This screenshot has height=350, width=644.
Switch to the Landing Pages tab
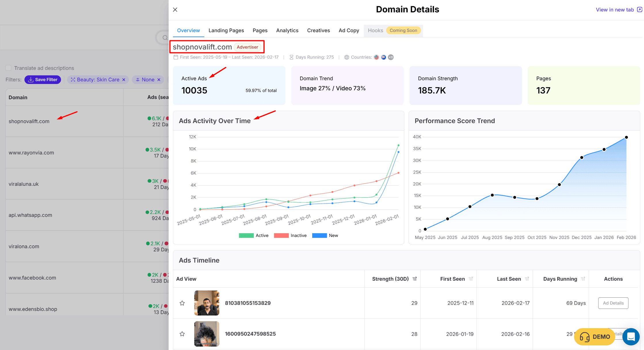pos(226,30)
